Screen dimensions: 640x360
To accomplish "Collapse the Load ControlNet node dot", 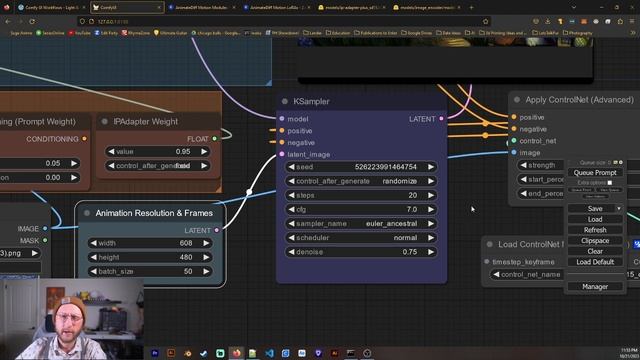I will (490, 244).
